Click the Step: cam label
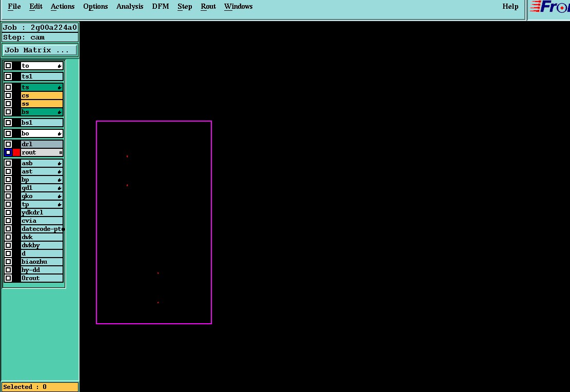The height and width of the screenshot is (392, 570). point(40,37)
